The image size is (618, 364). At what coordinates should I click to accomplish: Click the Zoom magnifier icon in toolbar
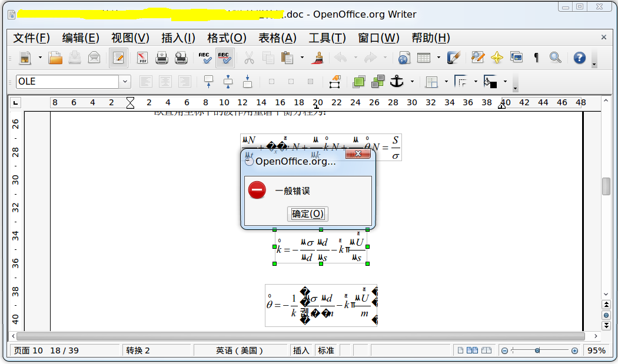pos(556,58)
